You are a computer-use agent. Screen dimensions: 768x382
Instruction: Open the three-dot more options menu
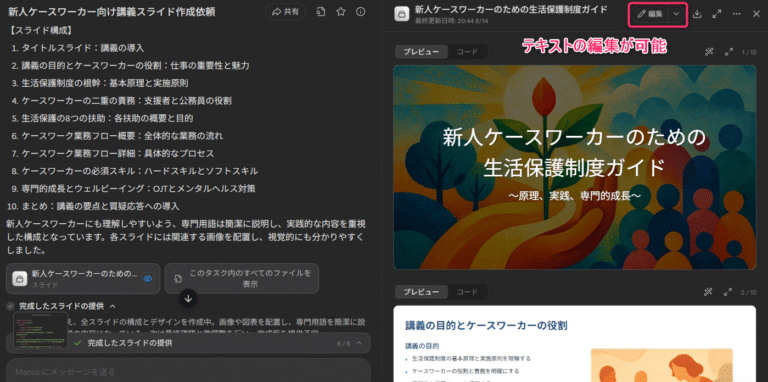(737, 14)
